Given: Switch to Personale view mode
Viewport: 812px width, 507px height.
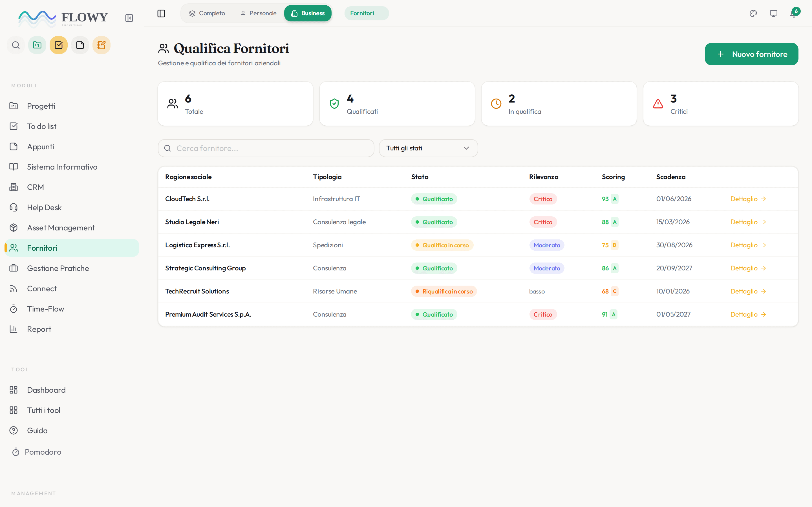Looking at the screenshot, I should (258, 14).
